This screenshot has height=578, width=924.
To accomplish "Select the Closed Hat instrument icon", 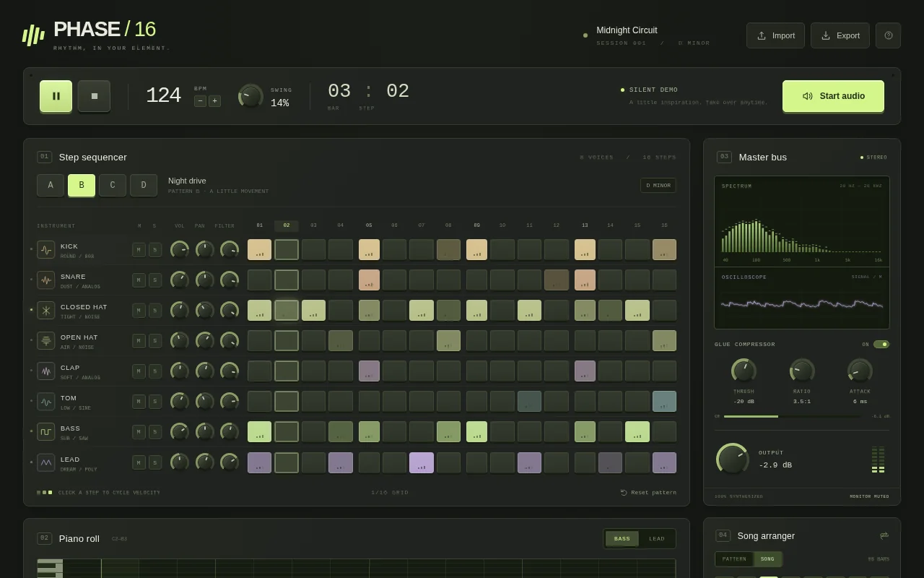I will coord(46,311).
